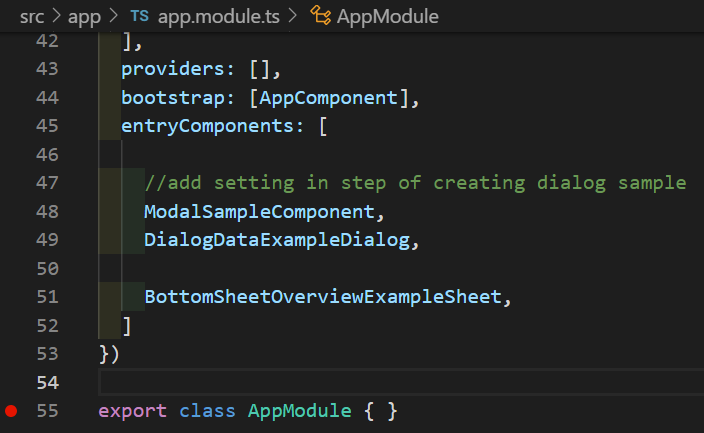Viewport: 704px width, 433px height.
Task: Click line number 44 in the gutter
Action: tap(47, 97)
